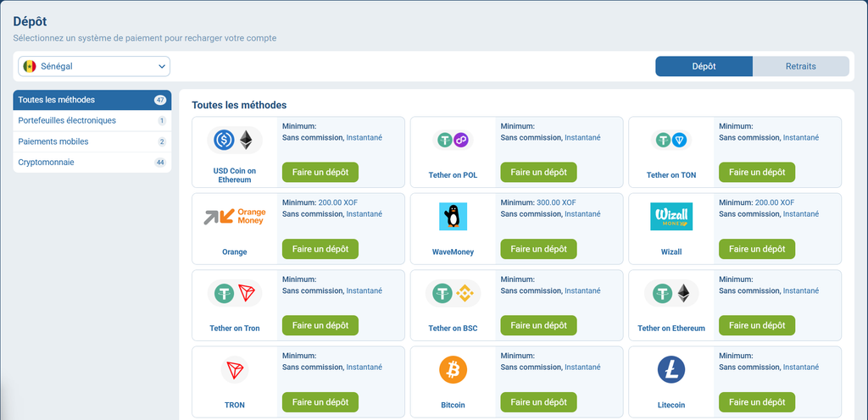
Task: Click Faire un dépôt for Tether on Ethereum
Action: (757, 325)
